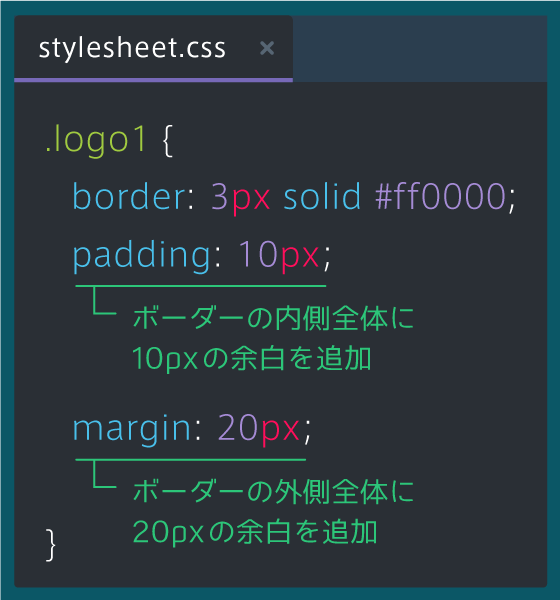Select the stylesheet.css tab
Viewport: 560px width, 600px height.
[153, 48]
